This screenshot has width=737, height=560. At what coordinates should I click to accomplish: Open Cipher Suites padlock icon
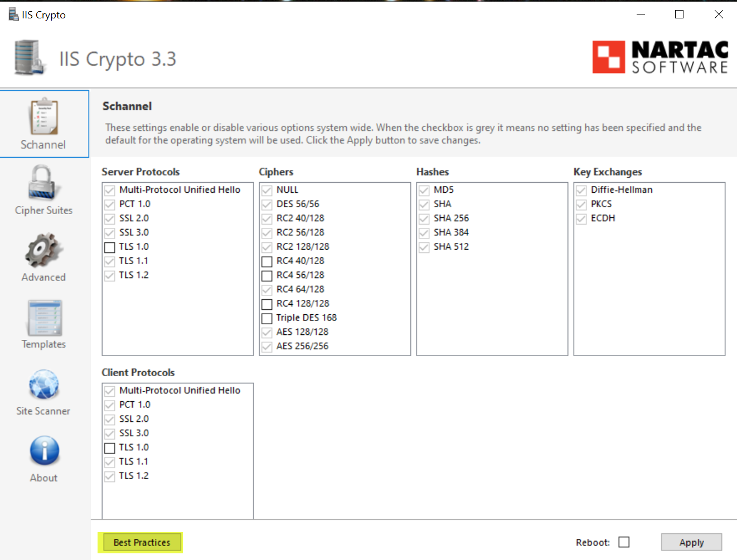tap(43, 183)
